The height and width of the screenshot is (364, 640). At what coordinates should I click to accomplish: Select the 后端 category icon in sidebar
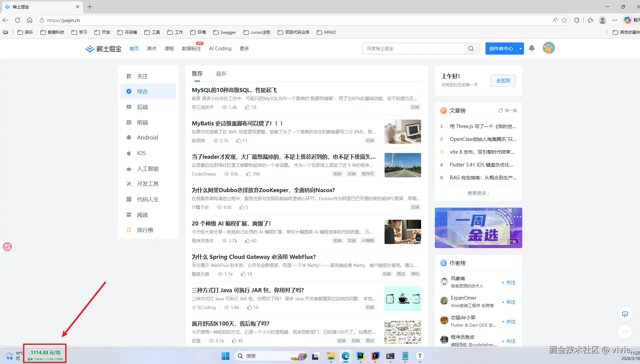129,107
